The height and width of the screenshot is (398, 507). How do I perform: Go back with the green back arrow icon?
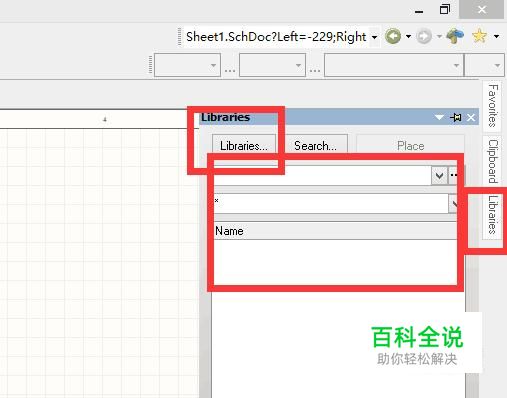coord(393,36)
